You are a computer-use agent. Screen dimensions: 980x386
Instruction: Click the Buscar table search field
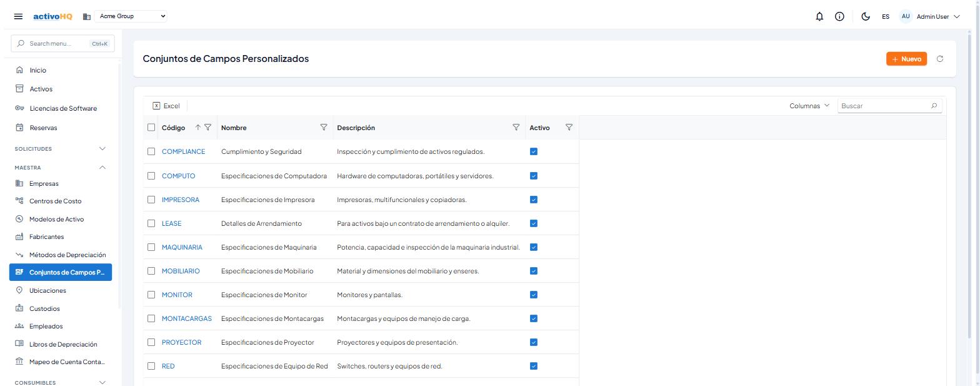[x=889, y=106]
